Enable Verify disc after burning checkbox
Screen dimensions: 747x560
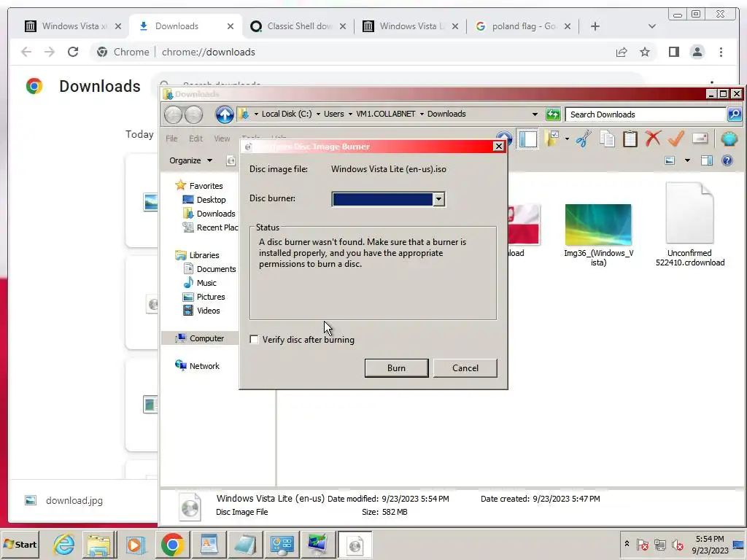click(x=255, y=340)
